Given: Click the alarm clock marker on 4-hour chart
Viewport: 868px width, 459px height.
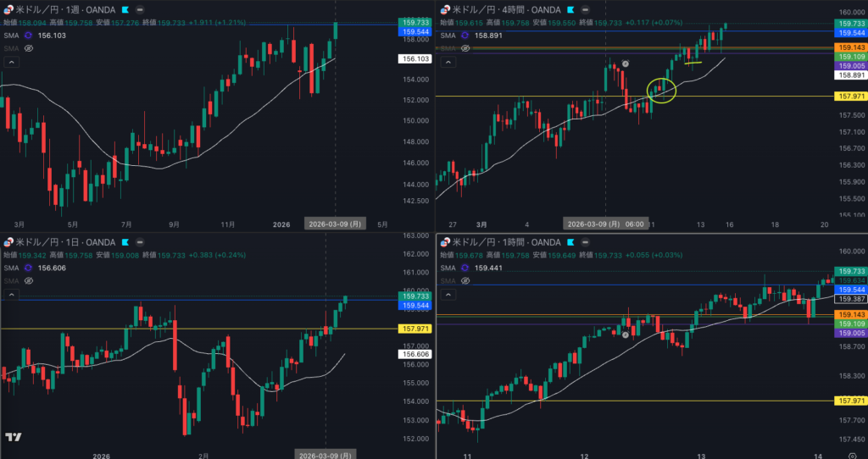Looking at the screenshot, I should (x=626, y=64).
